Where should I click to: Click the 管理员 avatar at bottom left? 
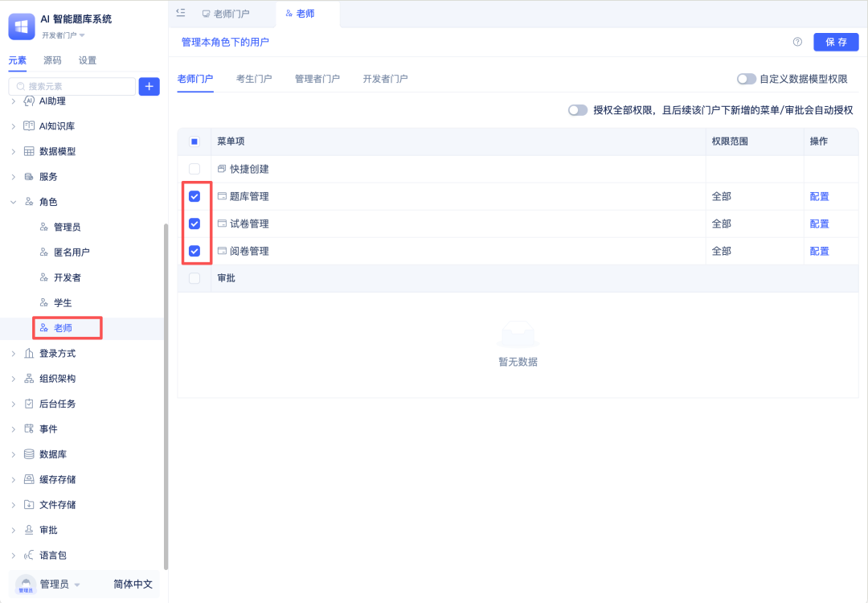(x=26, y=585)
